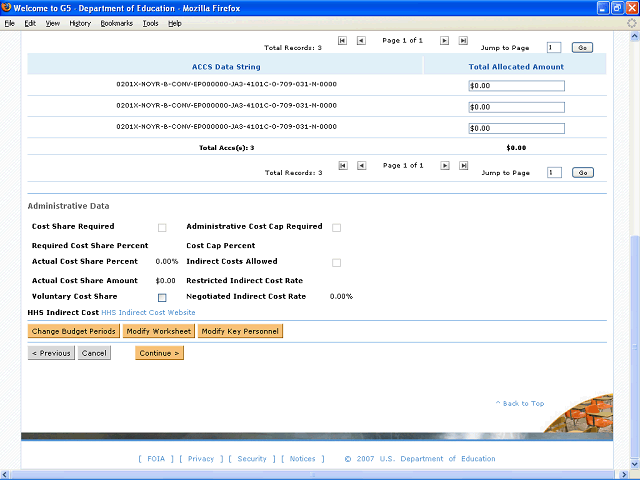The height and width of the screenshot is (480, 640).
Task: Go to next page in top pager
Action: [x=444, y=40]
